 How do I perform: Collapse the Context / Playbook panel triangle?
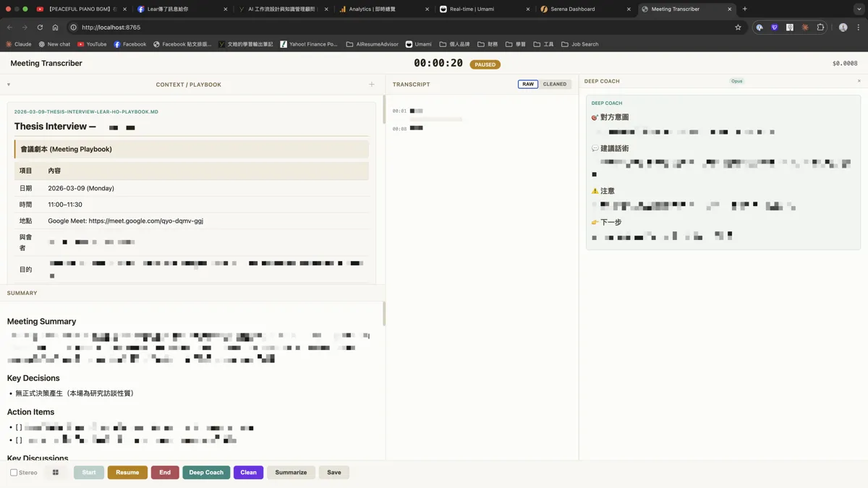[9, 85]
